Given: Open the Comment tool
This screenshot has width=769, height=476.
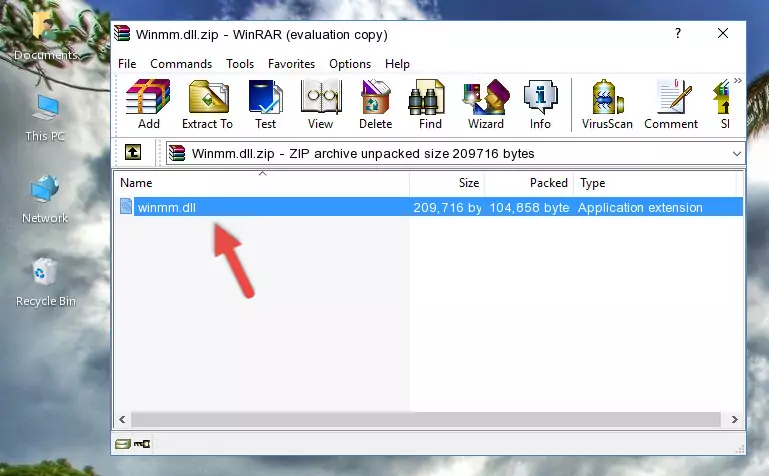Looking at the screenshot, I should (x=671, y=104).
